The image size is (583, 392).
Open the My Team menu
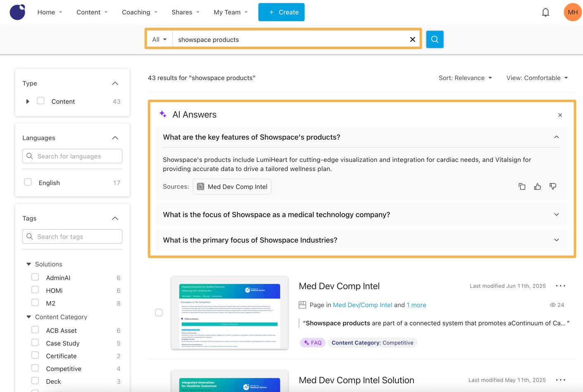(x=230, y=12)
